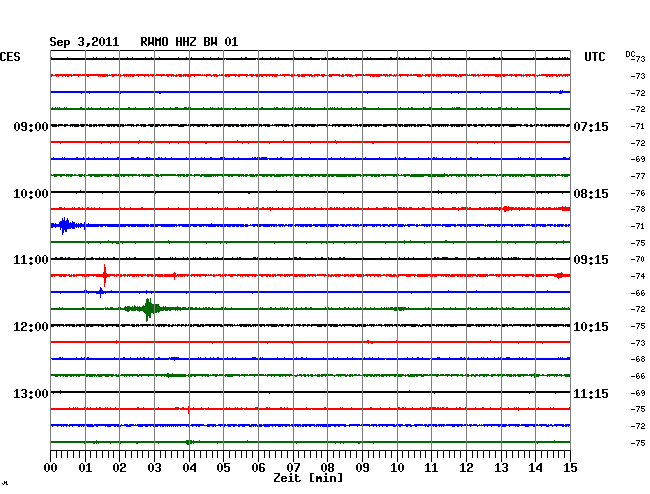Click minute tick label 03
The width and height of the screenshot is (650, 494).
click(154, 468)
